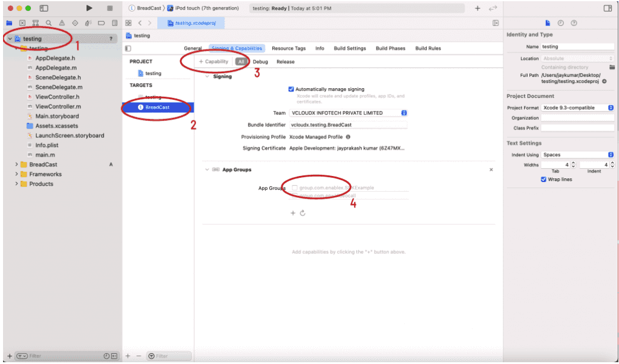Open the Issue navigator

click(x=62, y=23)
